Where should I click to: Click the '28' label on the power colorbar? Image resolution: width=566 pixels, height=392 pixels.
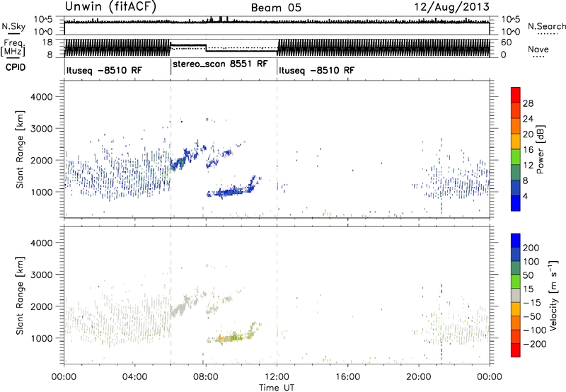tap(528, 103)
